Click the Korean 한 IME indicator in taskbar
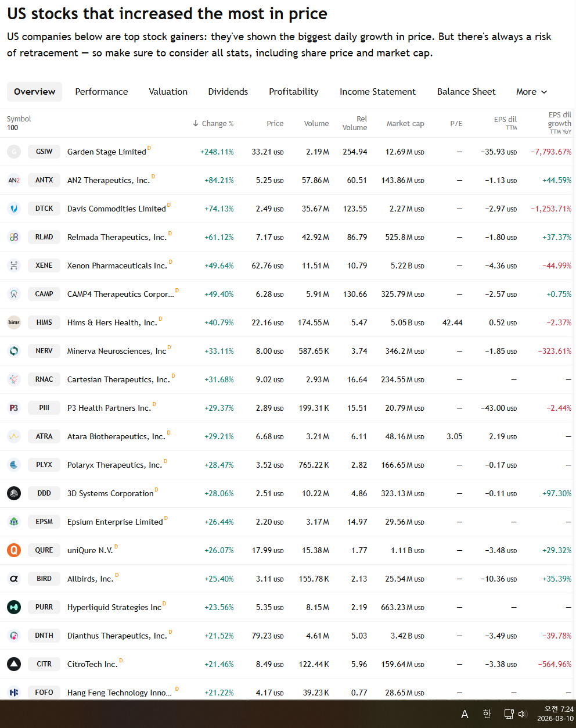 coord(487,714)
